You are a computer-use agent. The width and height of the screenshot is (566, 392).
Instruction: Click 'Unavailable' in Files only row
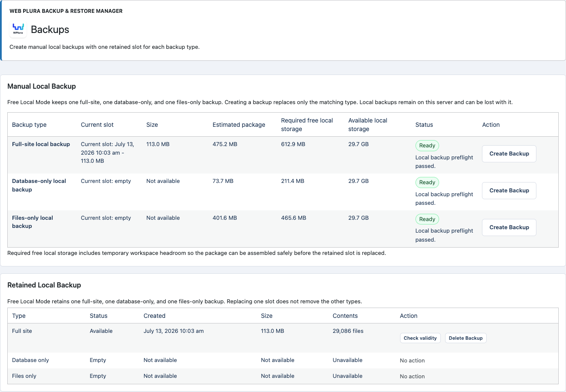point(348,376)
